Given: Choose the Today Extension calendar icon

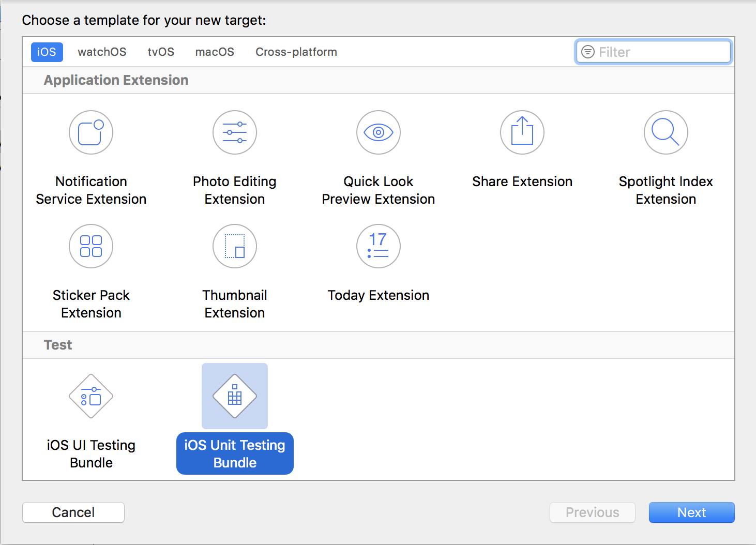Looking at the screenshot, I should pos(379,246).
